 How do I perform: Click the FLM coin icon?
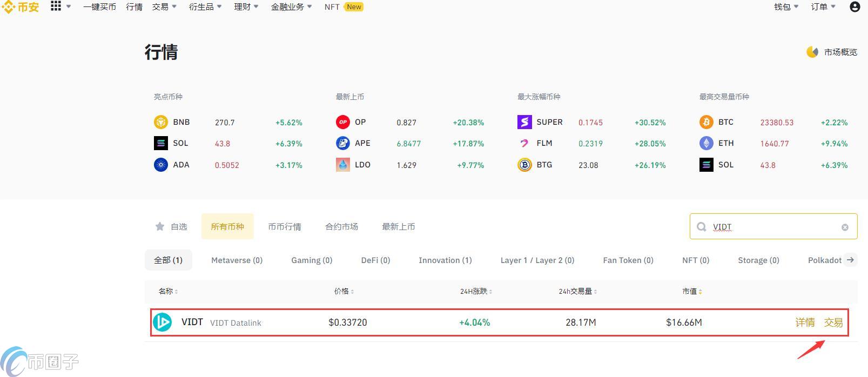(524, 143)
